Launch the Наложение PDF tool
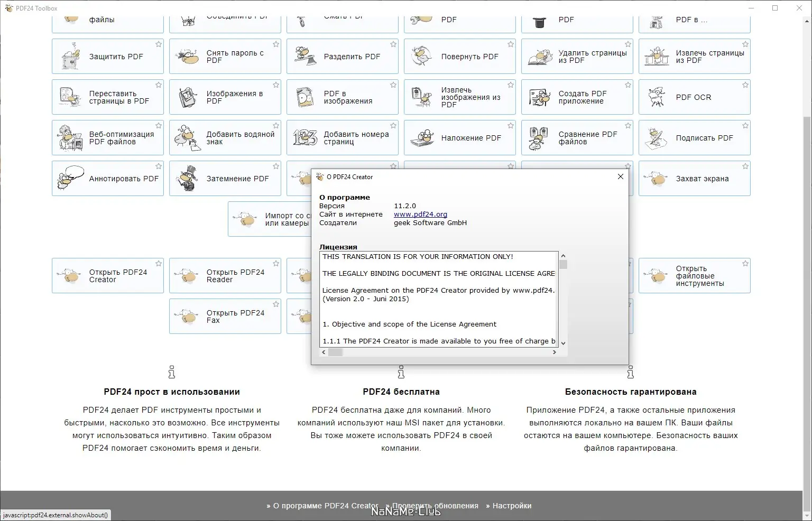This screenshot has width=812, height=521. pos(460,138)
